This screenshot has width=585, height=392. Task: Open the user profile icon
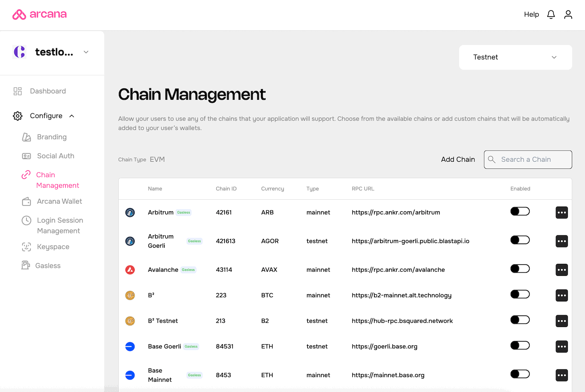coord(568,14)
